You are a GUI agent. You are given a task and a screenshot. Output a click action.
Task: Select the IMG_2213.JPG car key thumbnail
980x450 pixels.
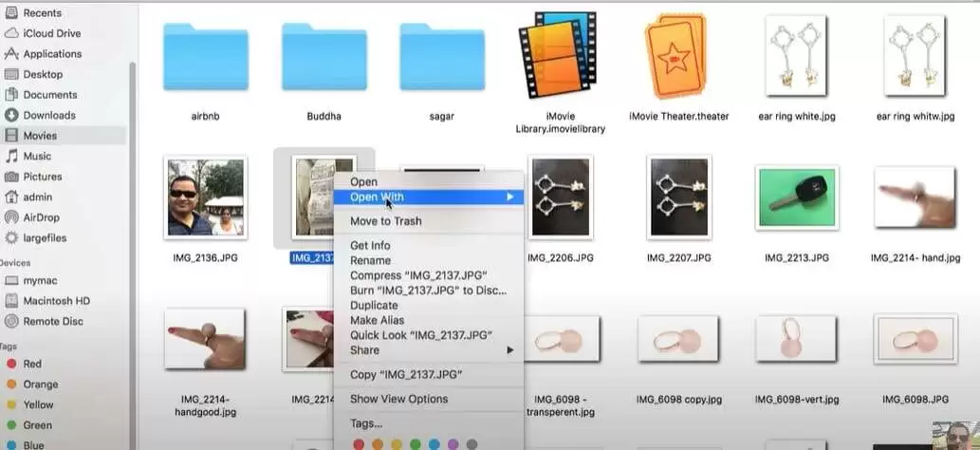[796, 198]
